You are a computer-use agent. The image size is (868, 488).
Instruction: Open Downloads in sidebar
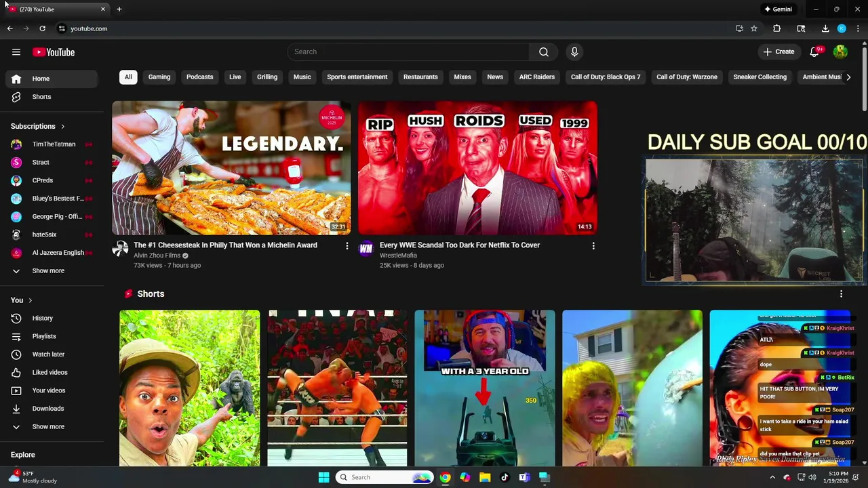[x=52, y=409]
